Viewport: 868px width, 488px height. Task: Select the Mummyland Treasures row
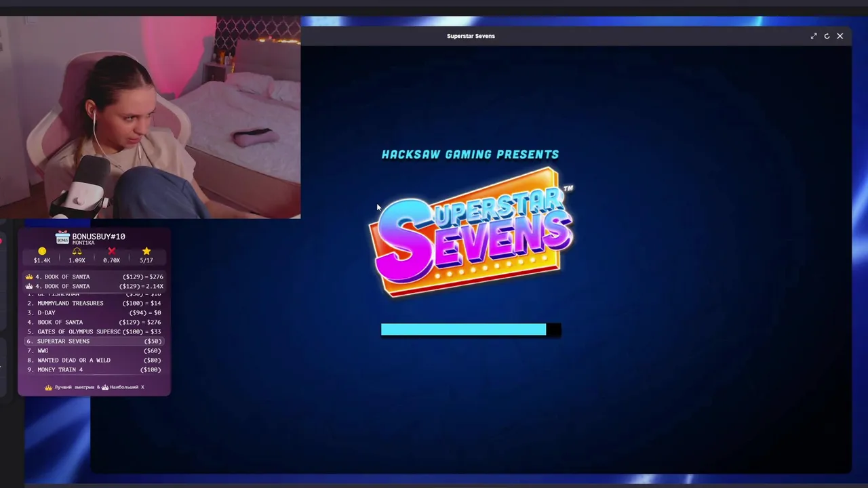point(94,303)
